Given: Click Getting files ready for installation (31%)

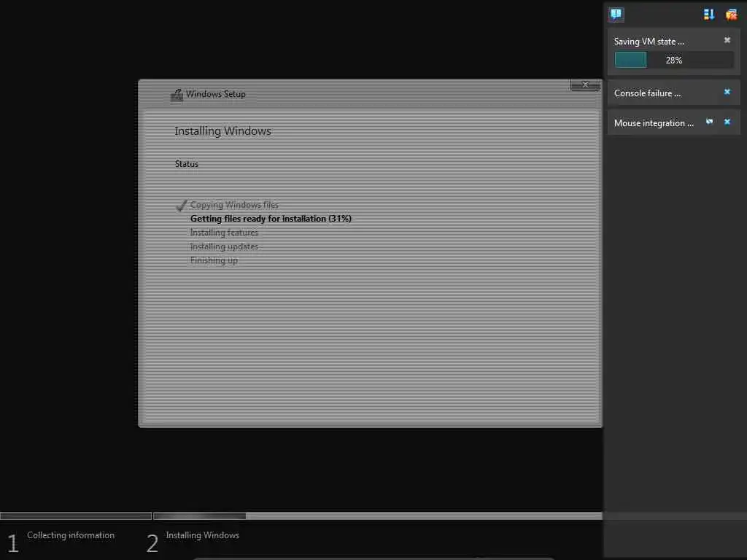Looking at the screenshot, I should (x=271, y=219).
